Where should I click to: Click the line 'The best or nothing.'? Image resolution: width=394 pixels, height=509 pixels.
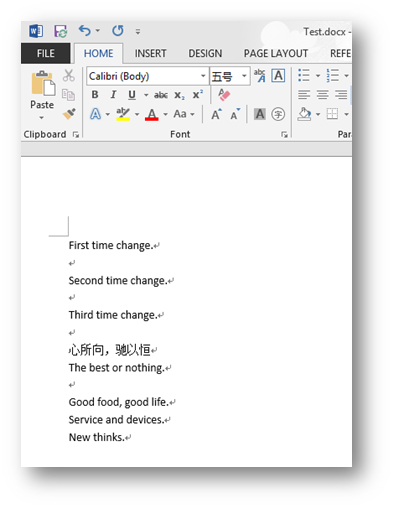click(117, 368)
